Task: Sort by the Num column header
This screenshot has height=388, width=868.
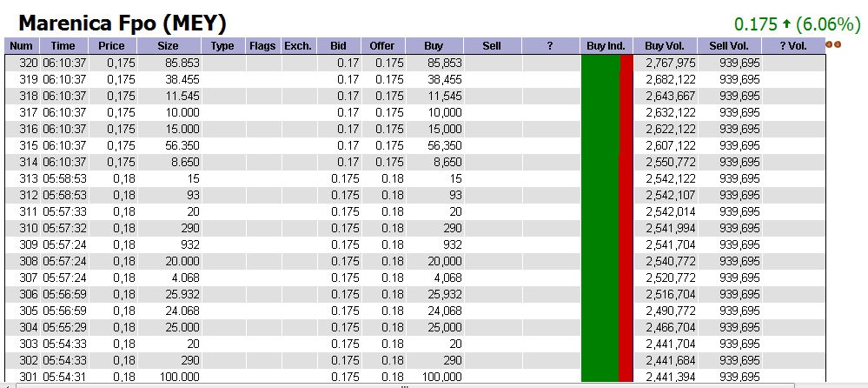Action: 22,46
